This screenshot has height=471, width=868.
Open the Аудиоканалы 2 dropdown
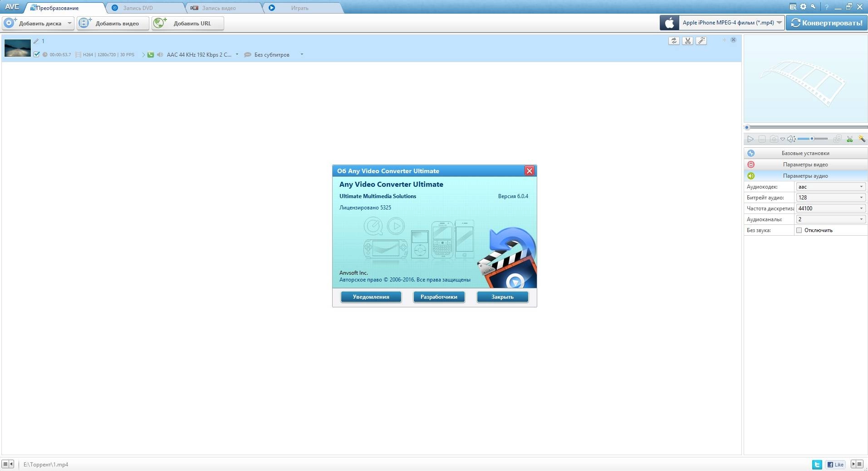click(831, 219)
